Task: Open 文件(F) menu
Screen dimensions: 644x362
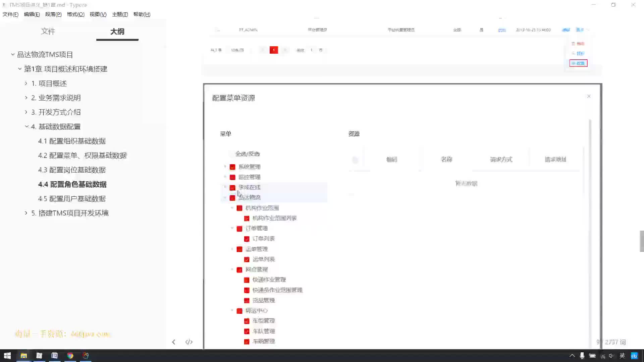Action: (10, 14)
